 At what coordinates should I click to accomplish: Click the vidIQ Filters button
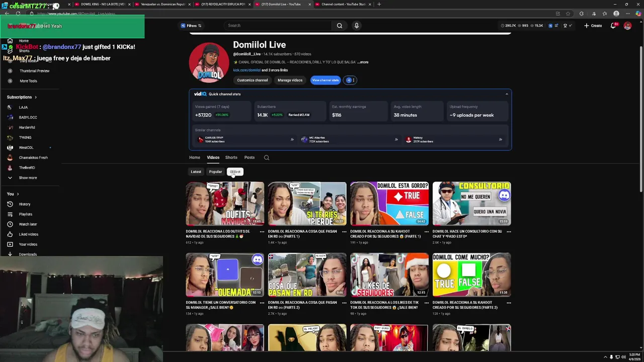(191, 26)
